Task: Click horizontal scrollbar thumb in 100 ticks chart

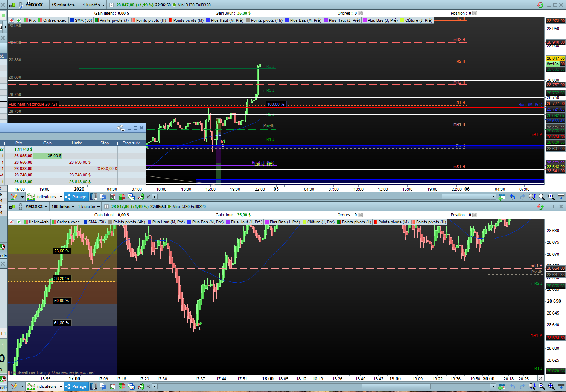Action: (x=396, y=386)
